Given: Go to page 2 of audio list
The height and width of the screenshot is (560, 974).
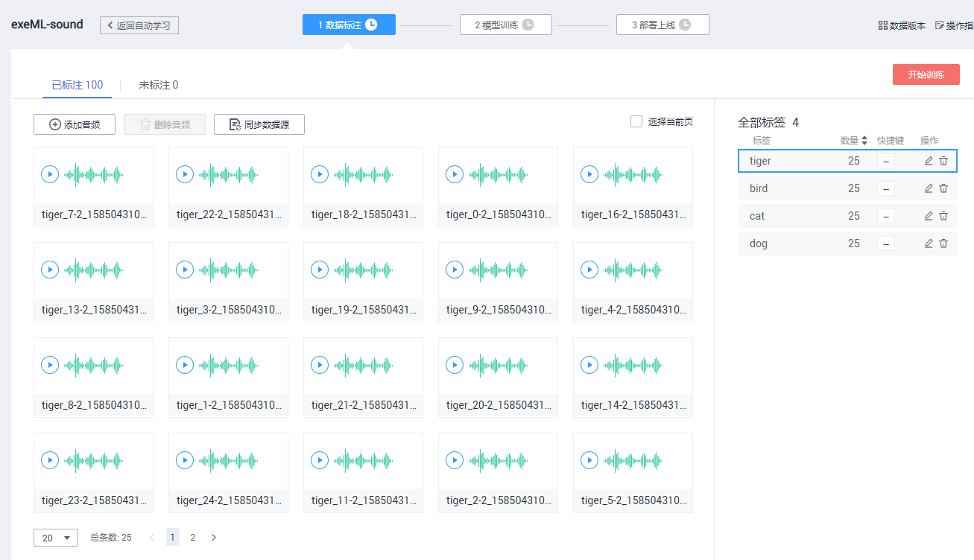Looking at the screenshot, I should click(x=192, y=537).
